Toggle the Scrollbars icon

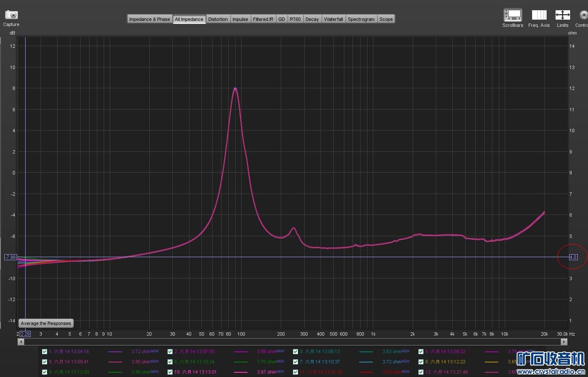click(512, 15)
